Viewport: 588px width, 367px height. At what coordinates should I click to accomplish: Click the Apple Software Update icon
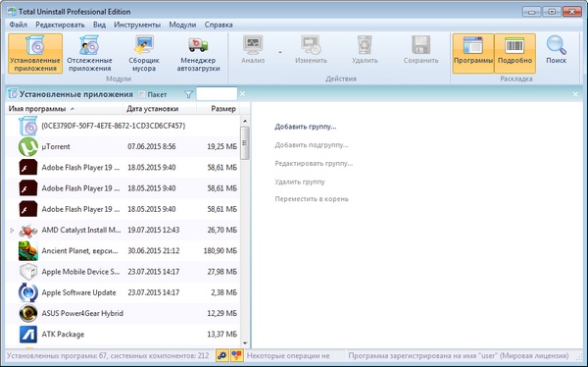[28, 292]
